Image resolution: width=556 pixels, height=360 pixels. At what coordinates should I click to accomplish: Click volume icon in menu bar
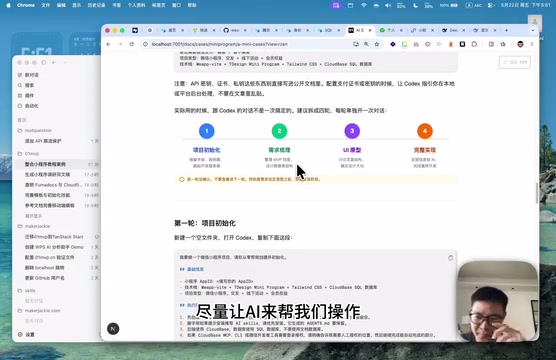388,5
